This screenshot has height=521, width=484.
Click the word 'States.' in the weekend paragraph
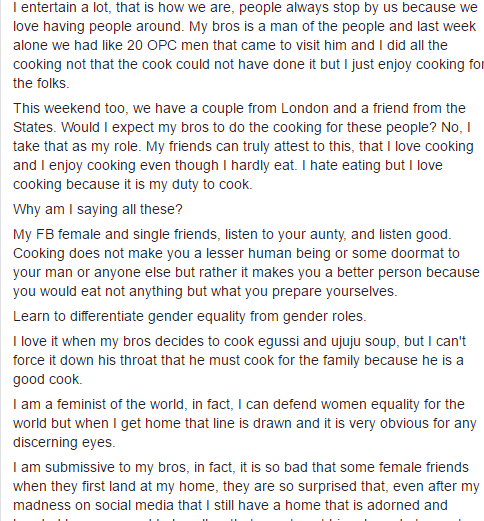[35, 127]
